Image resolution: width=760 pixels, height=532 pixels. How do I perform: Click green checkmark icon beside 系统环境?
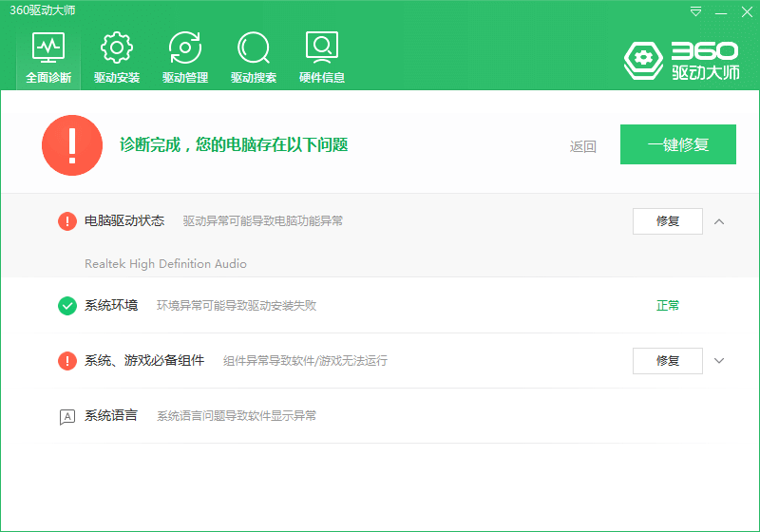coord(67,306)
